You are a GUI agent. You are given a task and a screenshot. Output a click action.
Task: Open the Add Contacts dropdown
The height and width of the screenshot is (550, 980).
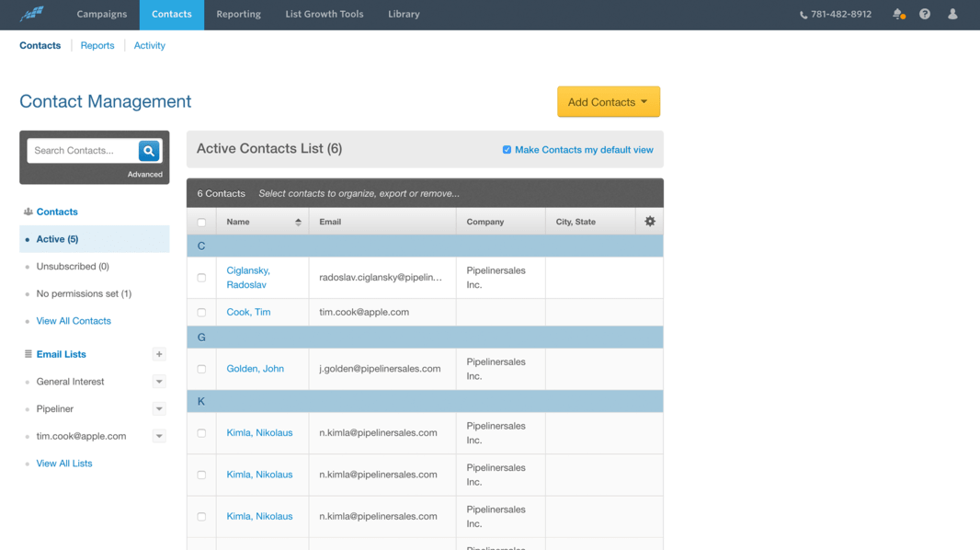tap(609, 102)
